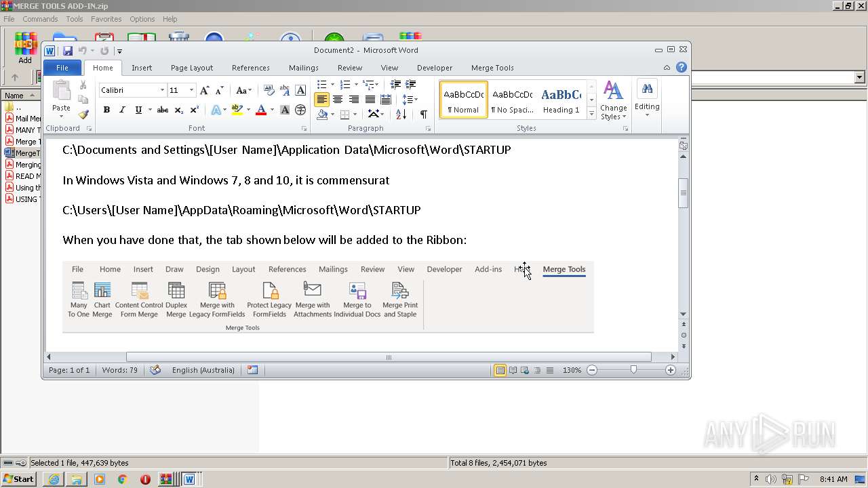Click the Zoom In plus button
Screen dimensions: 868x488
[671, 370]
